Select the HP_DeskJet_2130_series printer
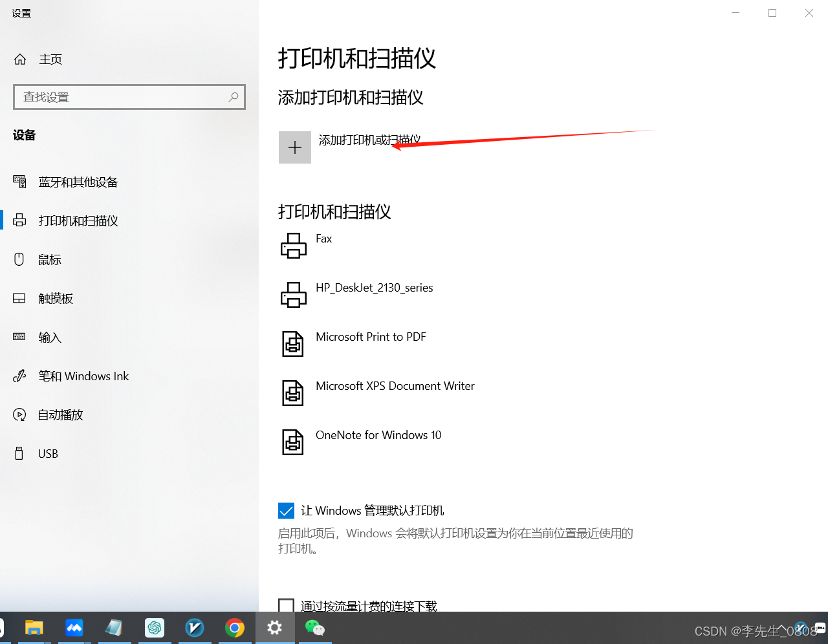This screenshot has width=828, height=644. tap(375, 288)
